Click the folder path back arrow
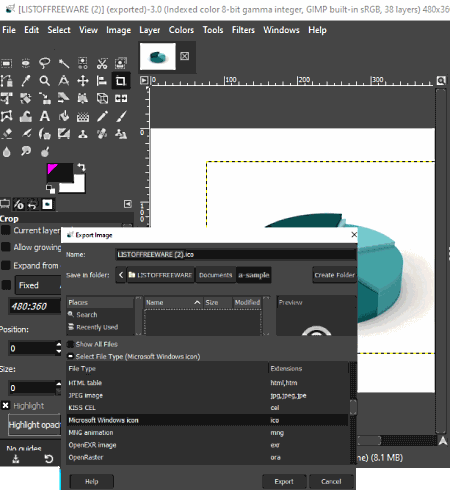450x490 pixels. [x=121, y=275]
